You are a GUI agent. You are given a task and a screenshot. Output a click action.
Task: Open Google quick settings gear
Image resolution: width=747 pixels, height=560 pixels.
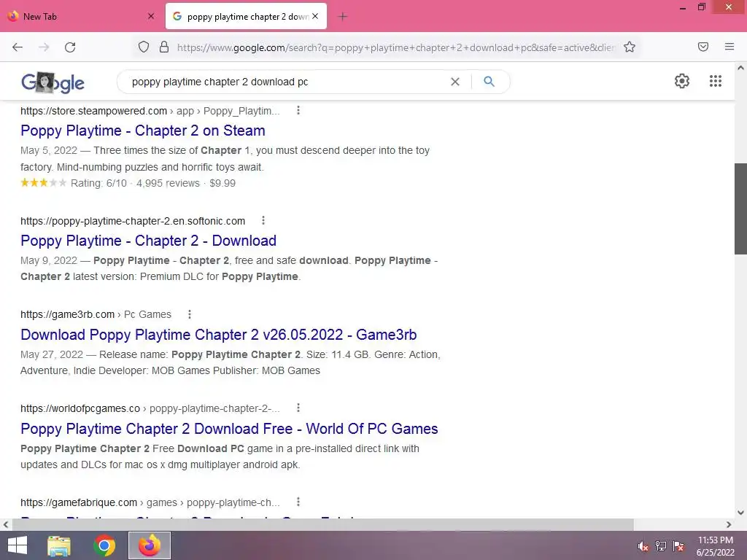tap(682, 81)
